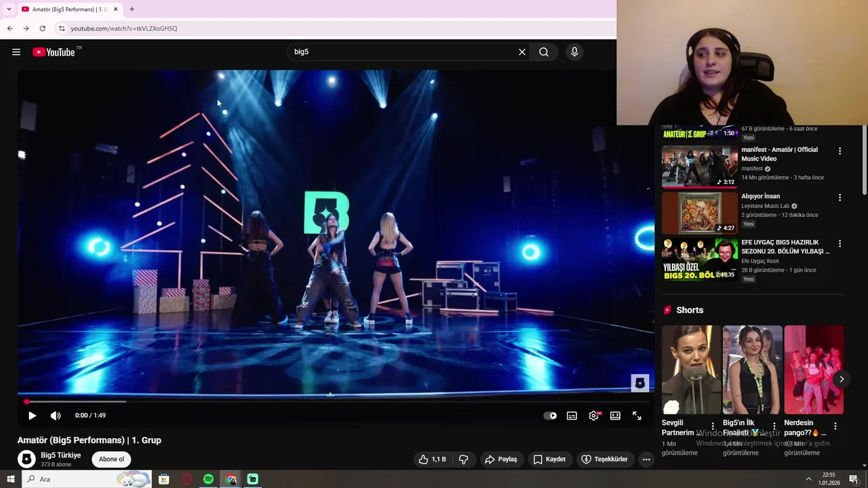Open the 'Leystanx Music Lab' channel name

765,206
